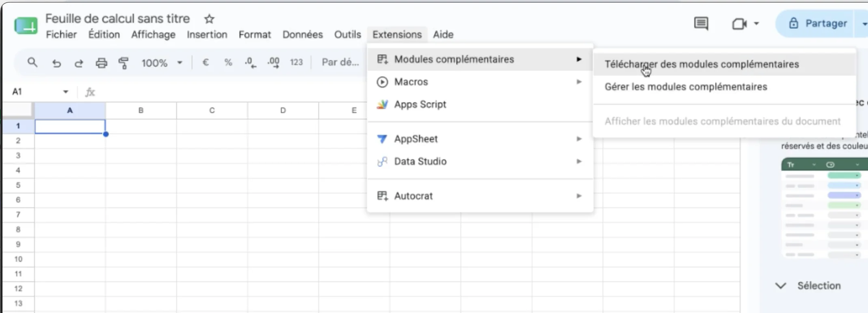868x313 pixels.
Task: Click the Google Sheets logo icon
Action: tap(26, 25)
